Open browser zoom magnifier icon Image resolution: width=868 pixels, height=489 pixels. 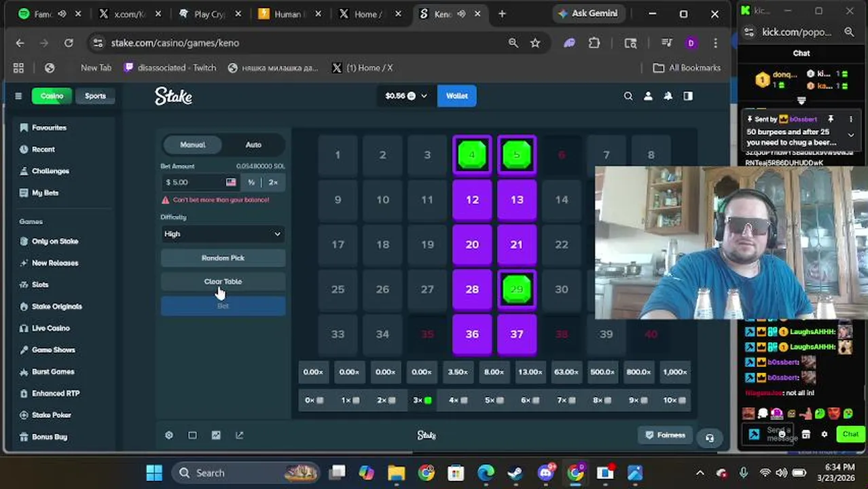(513, 43)
